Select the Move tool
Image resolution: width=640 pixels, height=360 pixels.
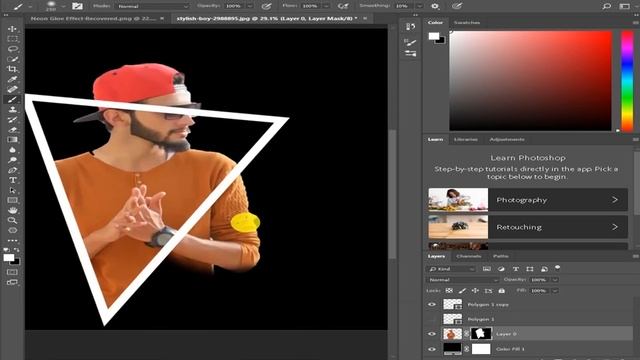click(x=12, y=29)
